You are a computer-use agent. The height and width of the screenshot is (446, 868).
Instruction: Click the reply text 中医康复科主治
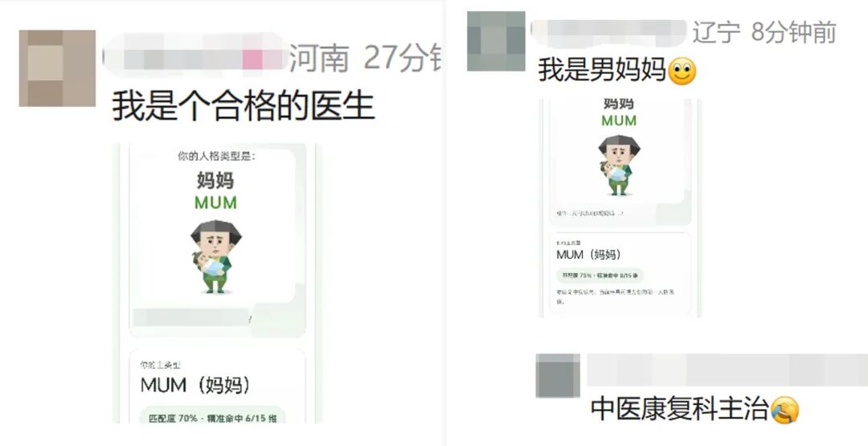coord(680,410)
